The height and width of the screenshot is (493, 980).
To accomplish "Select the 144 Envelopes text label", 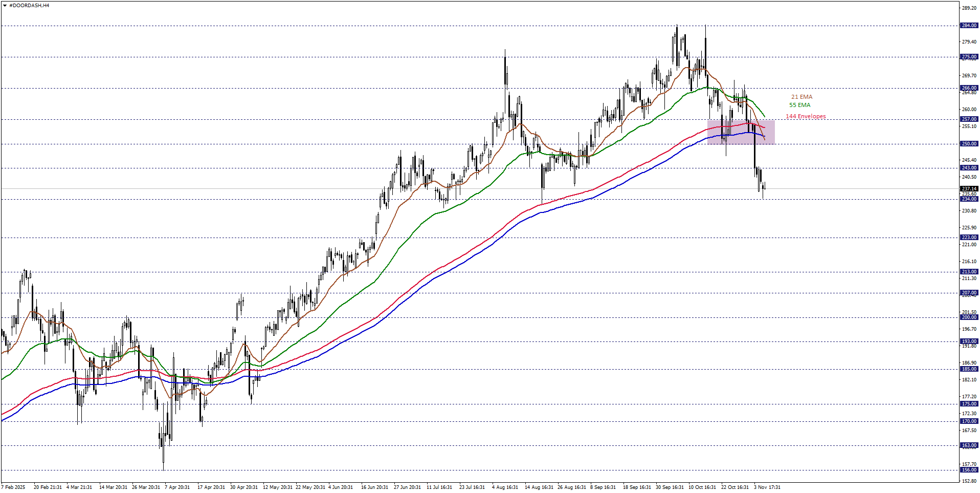I will (806, 116).
